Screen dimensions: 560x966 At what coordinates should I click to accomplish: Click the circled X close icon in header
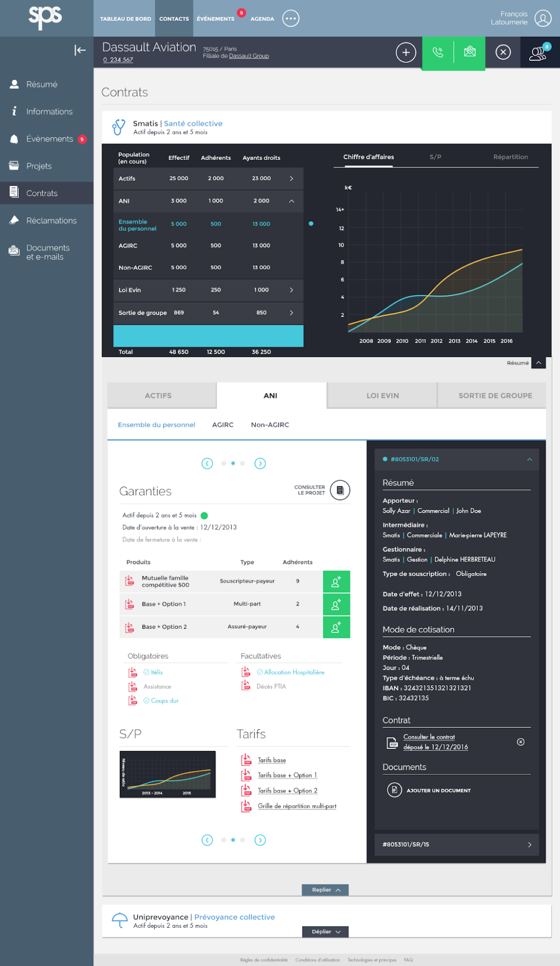[503, 52]
